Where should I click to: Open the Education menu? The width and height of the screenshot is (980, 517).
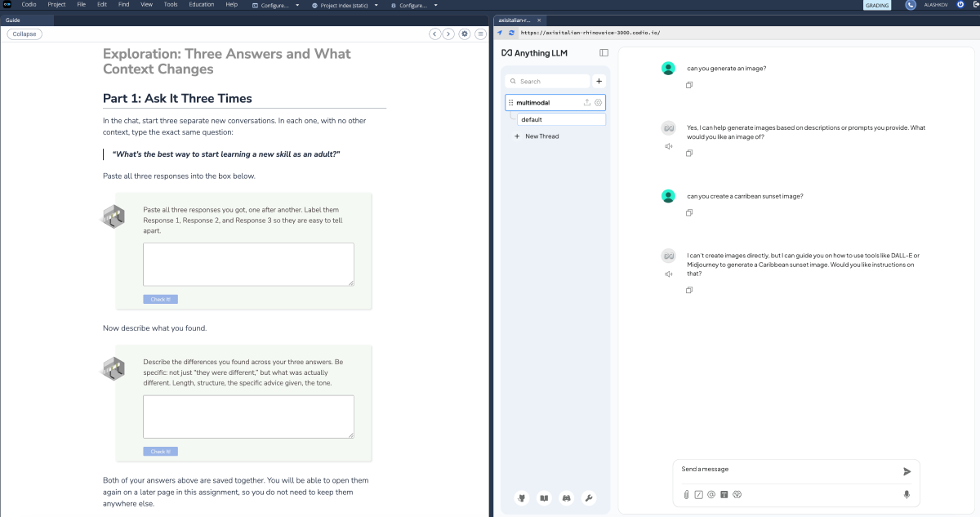tap(202, 5)
